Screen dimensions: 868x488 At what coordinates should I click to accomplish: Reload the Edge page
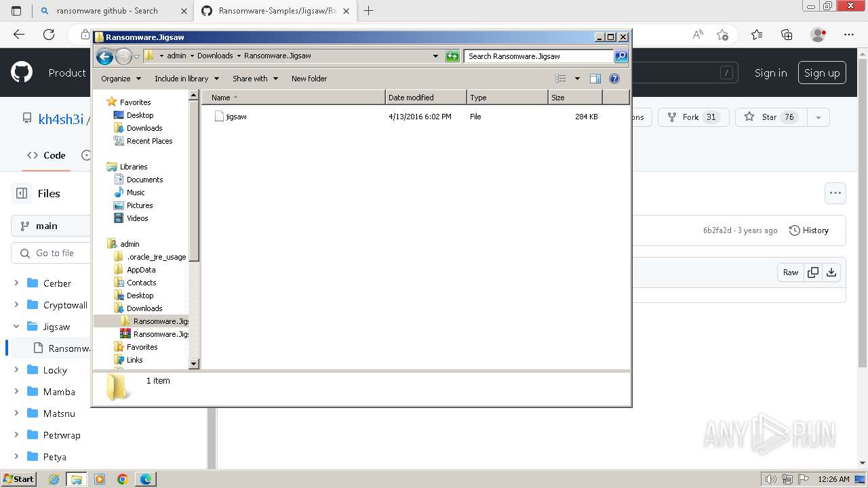(49, 35)
